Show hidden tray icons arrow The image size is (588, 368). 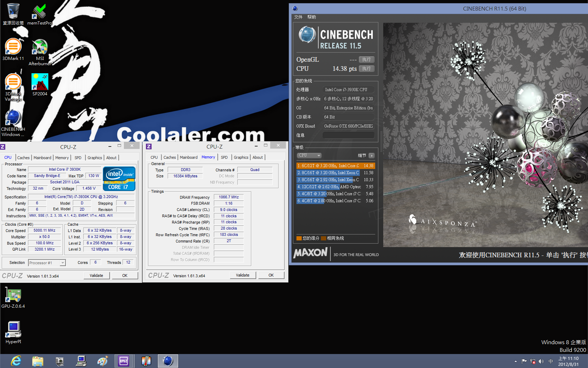point(516,361)
